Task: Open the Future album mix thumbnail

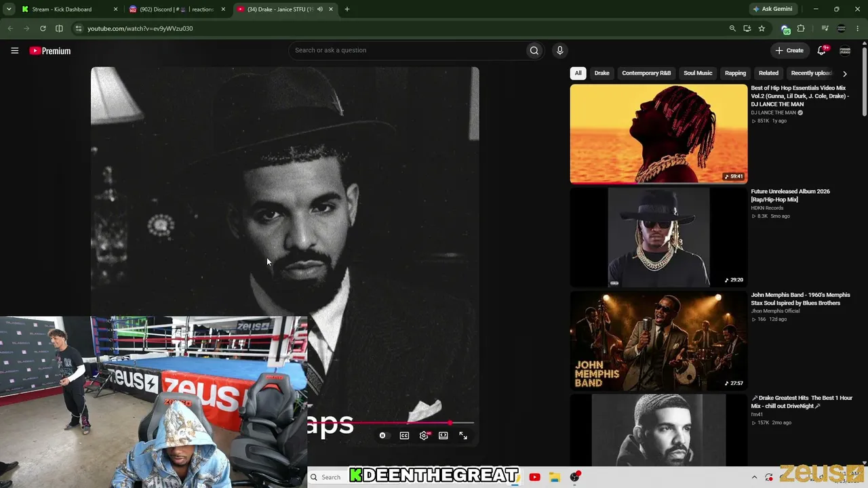Action: click(658, 237)
